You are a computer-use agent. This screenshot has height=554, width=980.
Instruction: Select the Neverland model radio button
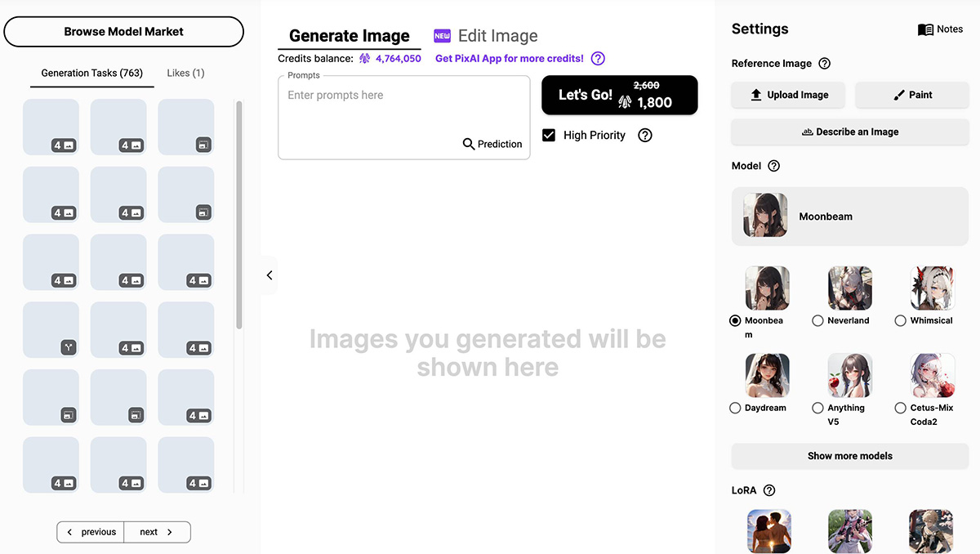point(817,321)
